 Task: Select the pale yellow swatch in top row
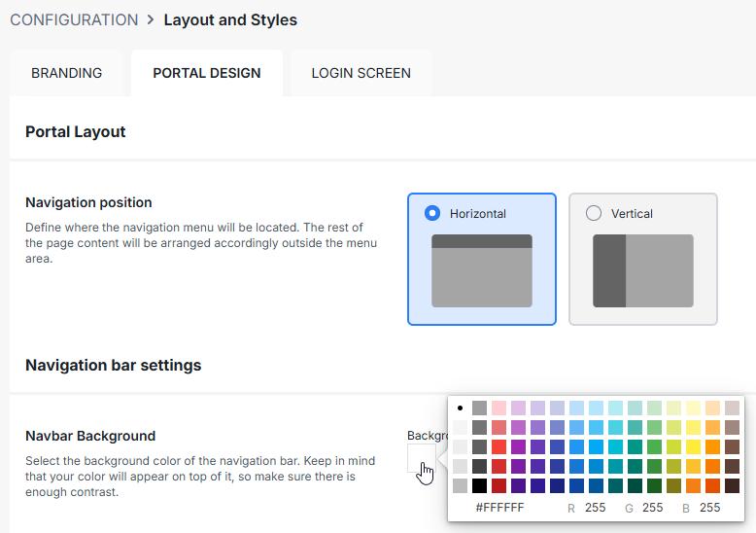693,408
